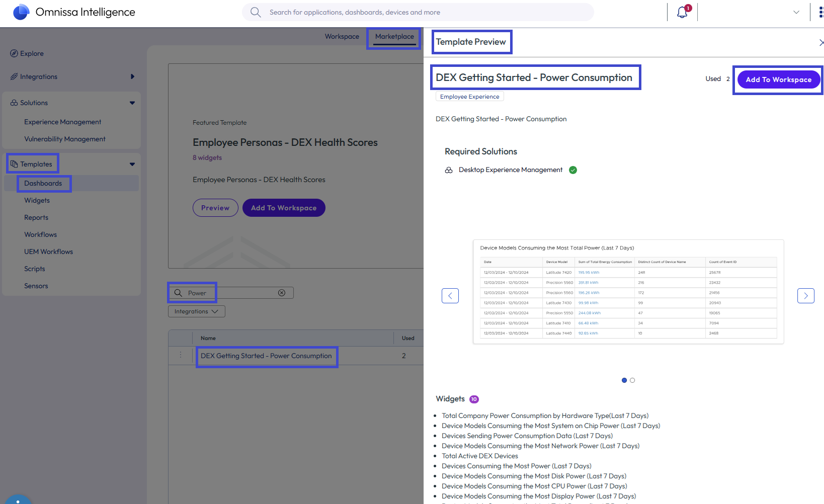Open Experience Management solution
Viewport: 824px width, 504px height.
63,122
